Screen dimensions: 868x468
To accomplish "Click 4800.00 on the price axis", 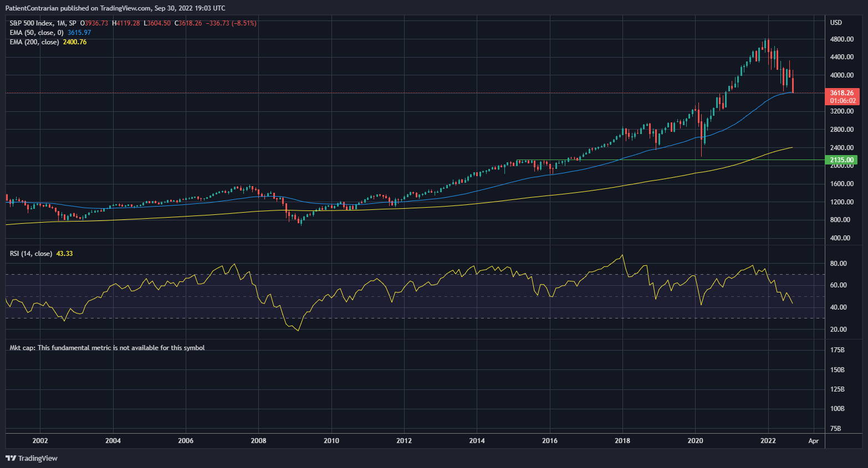I will [x=841, y=39].
